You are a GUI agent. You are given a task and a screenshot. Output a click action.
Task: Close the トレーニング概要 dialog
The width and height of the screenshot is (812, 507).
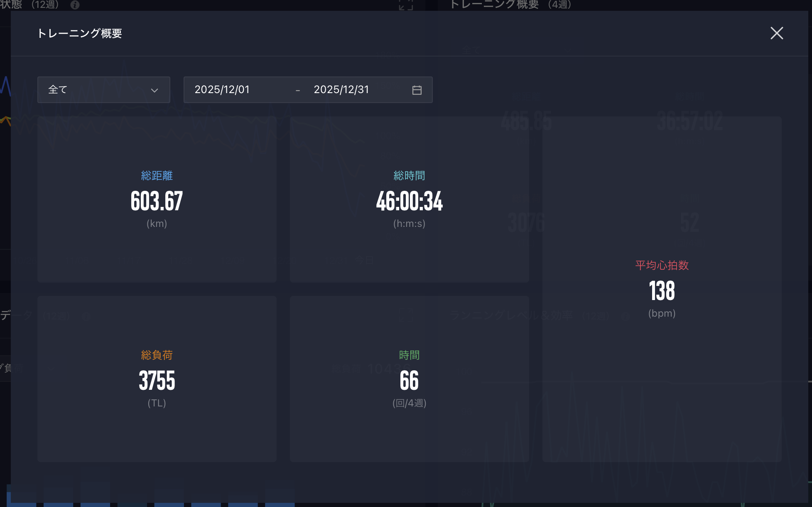[x=776, y=33]
